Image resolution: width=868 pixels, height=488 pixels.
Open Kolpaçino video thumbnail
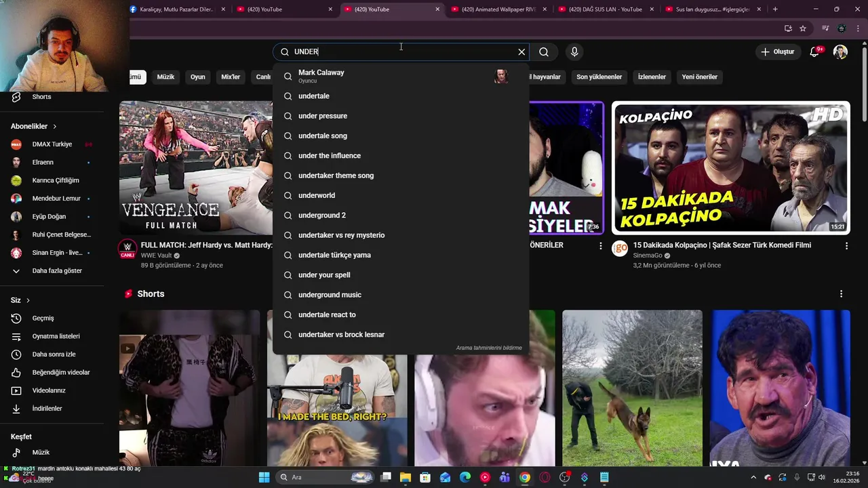pyautogui.click(x=730, y=168)
